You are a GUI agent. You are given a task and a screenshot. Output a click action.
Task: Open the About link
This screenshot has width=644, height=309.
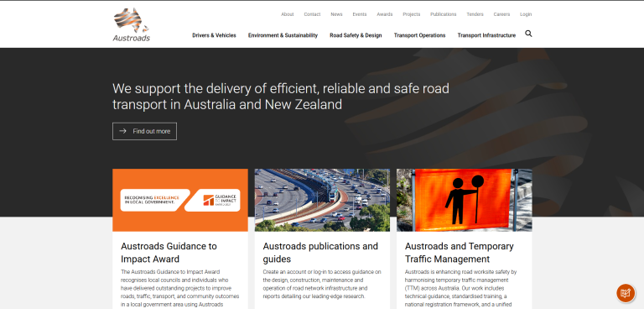tap(287, 14)
